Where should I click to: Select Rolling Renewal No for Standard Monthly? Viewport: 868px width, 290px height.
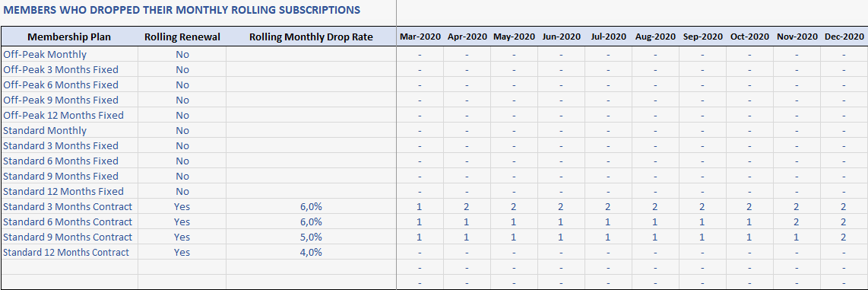click(182, 131)
